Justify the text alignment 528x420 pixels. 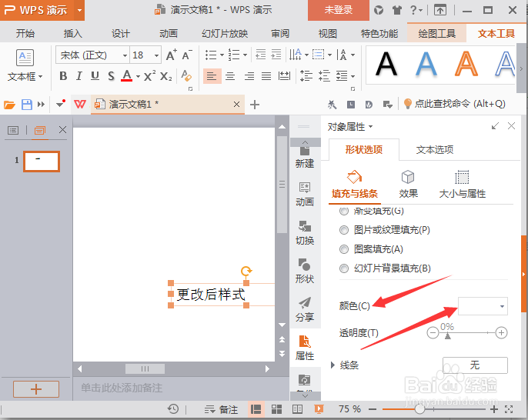(266, 76)
